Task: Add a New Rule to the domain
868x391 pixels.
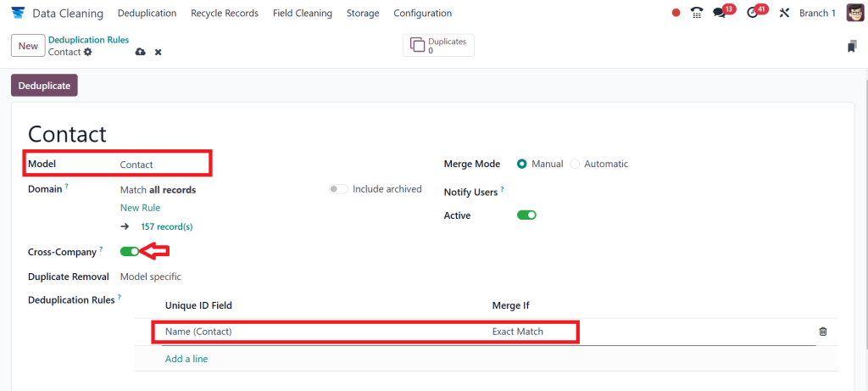Action: coord(140,208)
